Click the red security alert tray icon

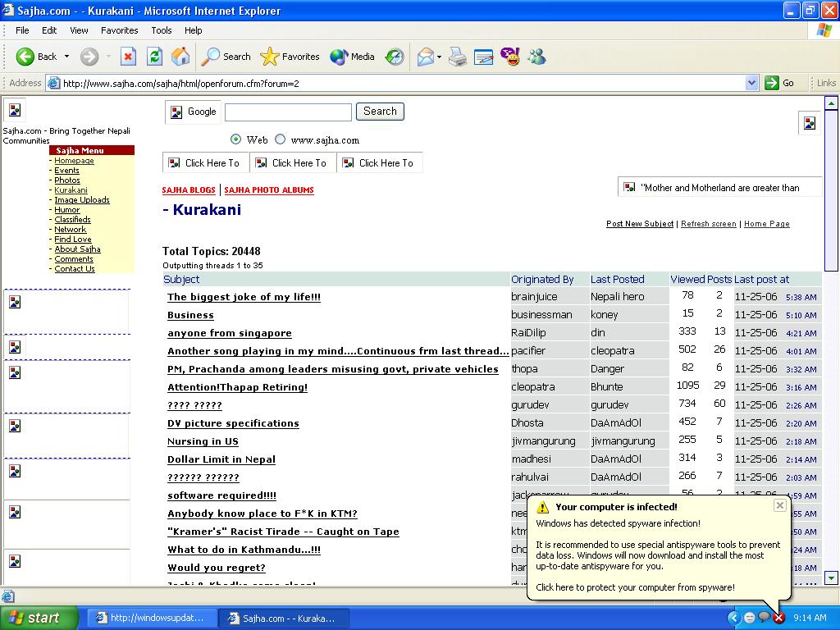(778, 618)
